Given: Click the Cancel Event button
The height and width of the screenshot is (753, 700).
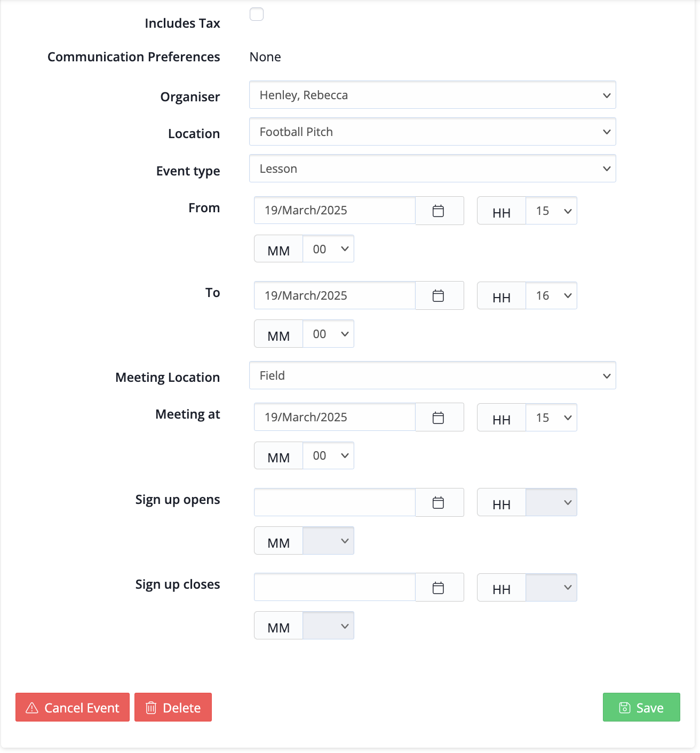Looking at the screenshot, I should coord(73,707).
